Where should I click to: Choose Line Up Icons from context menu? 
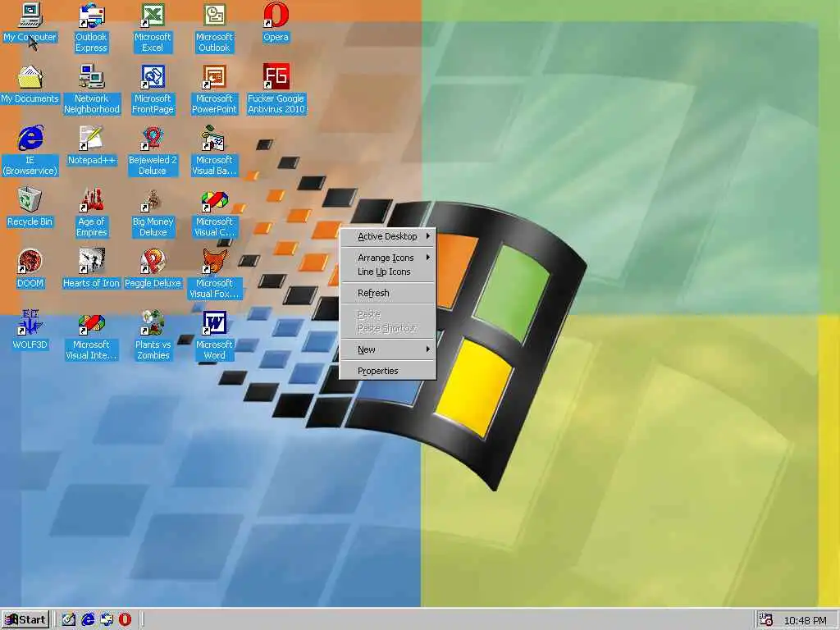pyautogui.click(x=388, y=272)
